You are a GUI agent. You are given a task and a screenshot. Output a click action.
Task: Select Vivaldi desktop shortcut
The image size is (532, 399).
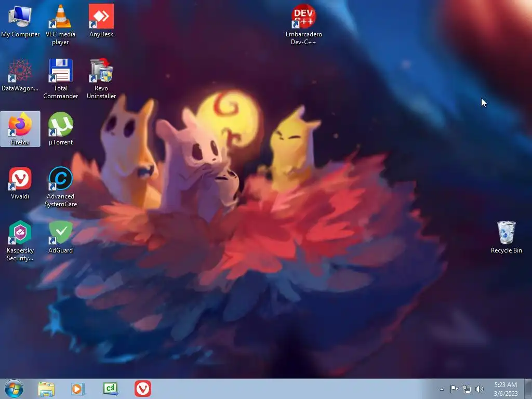click(20, 183)
